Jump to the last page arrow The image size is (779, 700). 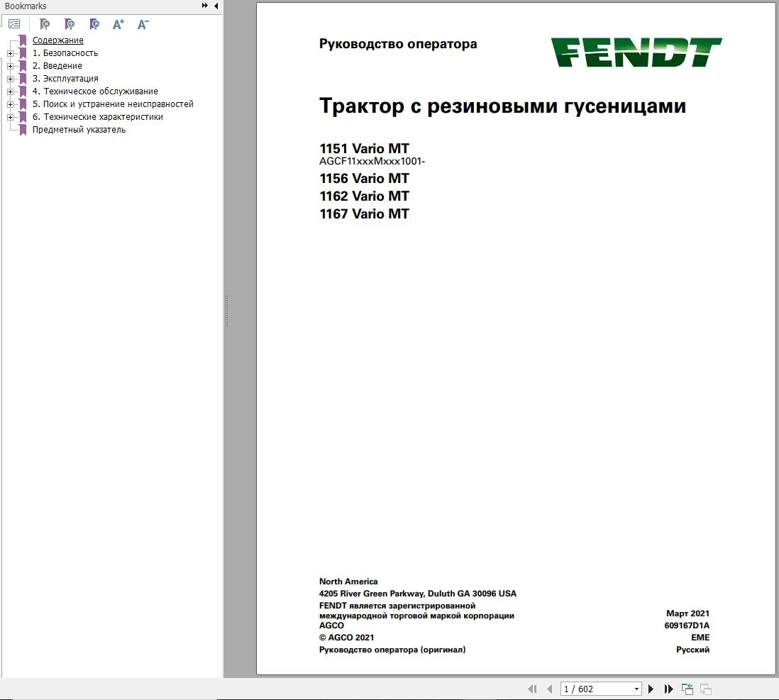coord(669,689)
